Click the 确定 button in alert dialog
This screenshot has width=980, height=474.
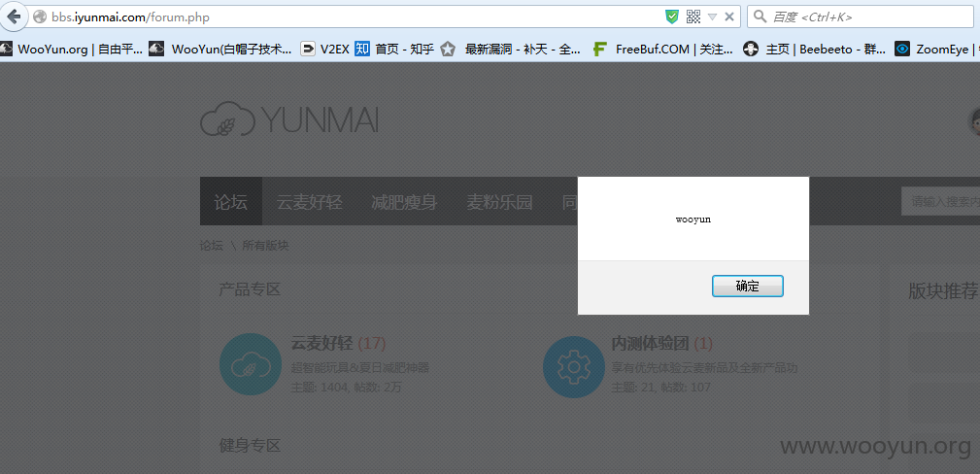click(x=748, y=287)
